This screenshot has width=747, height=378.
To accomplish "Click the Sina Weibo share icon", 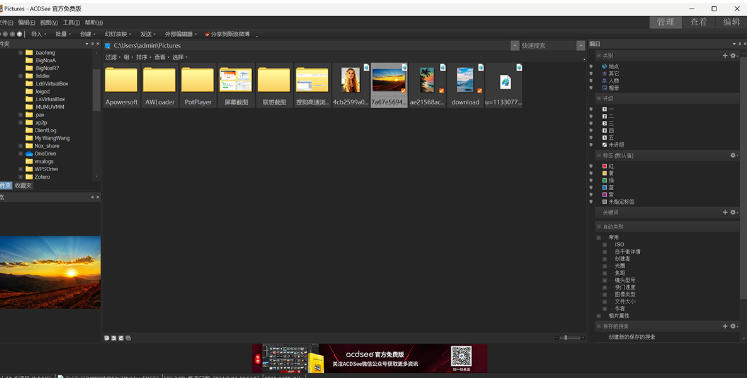I will click(x=207, y=34).
